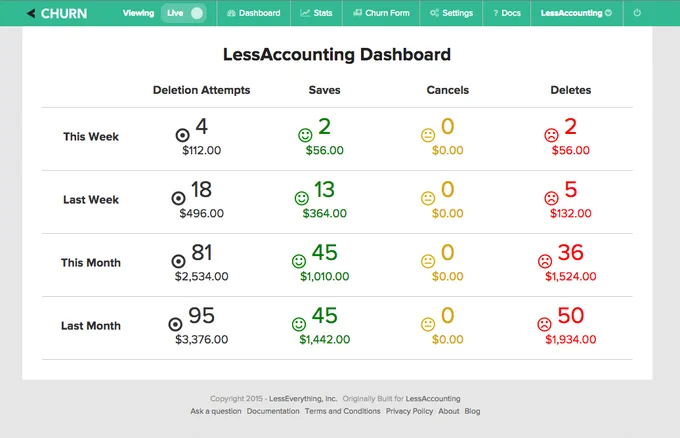Click the Cancels column header
The image size is (680, 438).
point(448,90)
